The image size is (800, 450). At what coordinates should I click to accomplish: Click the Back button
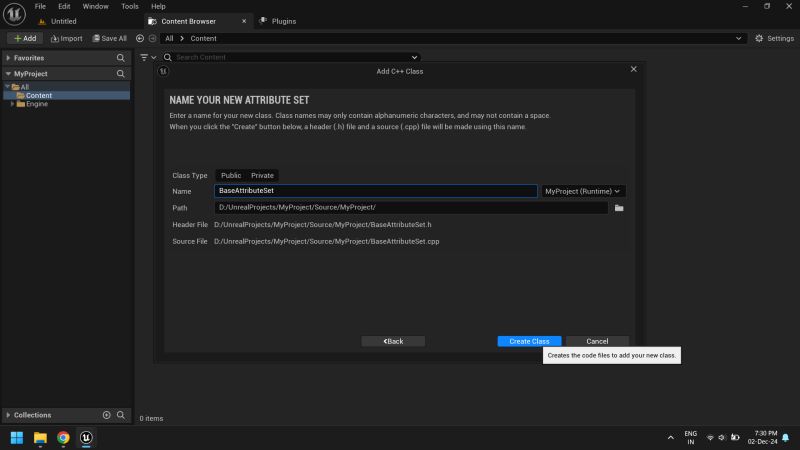[393, 341]
